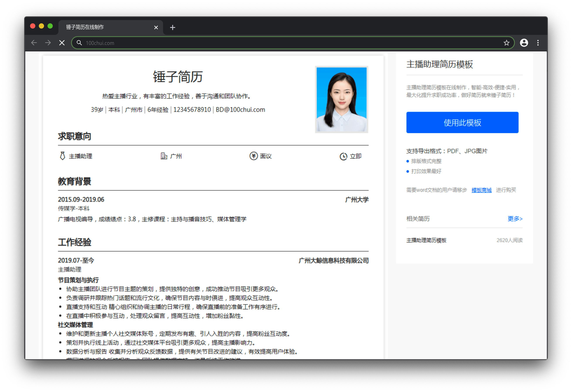Click the 6年经验 text in header
This screenshot has height=392, width=572.
[158, 110]
